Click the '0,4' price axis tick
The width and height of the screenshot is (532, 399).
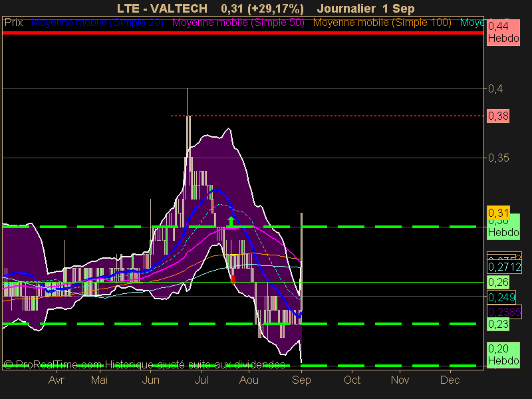point(495,89)
